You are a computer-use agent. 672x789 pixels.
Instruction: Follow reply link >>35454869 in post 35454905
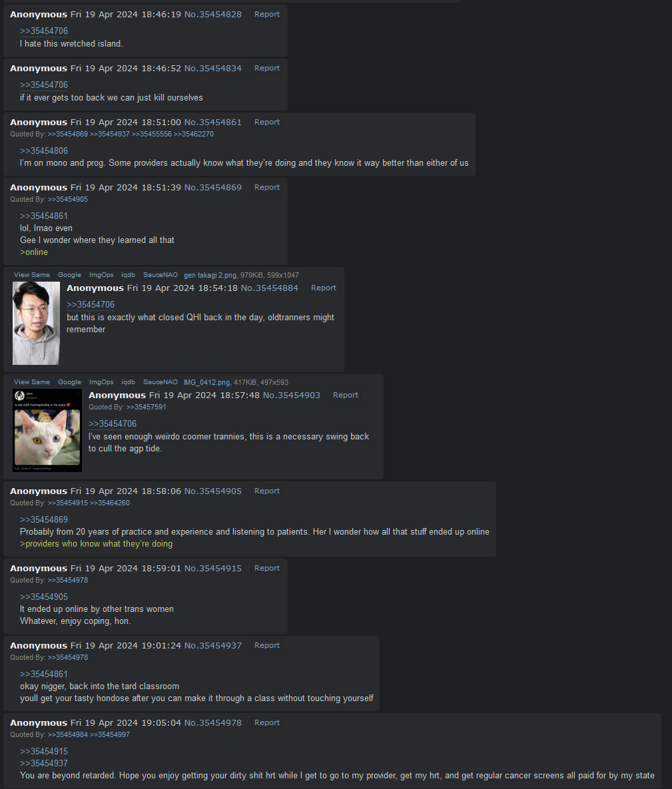[x=44, y=519]
